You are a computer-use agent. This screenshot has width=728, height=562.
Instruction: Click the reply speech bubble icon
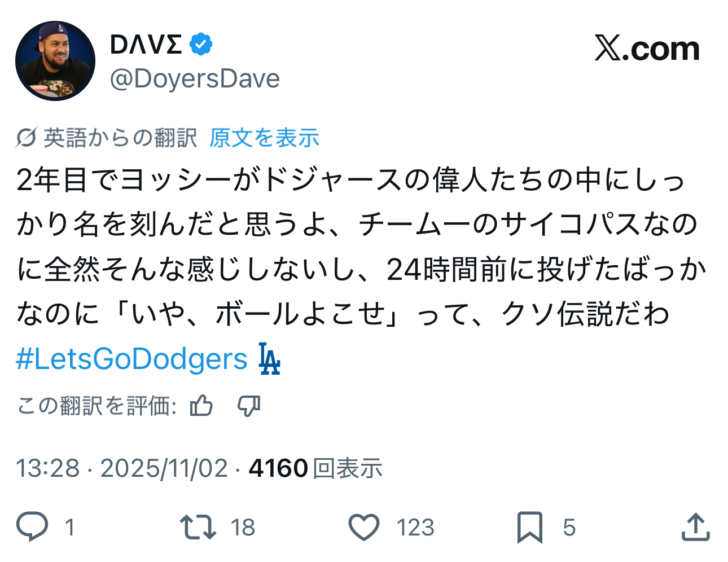[x=32, y=526]
